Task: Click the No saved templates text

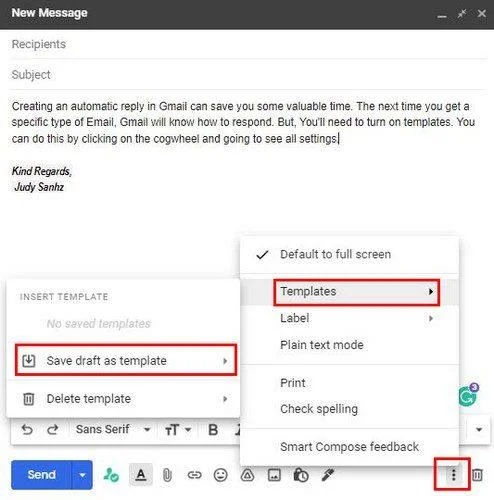Action: (99, 324)
